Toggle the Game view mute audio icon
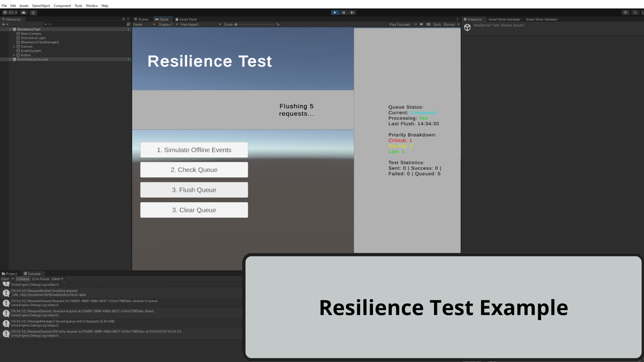Screen dimensions: 644x362 click(421, 25)
